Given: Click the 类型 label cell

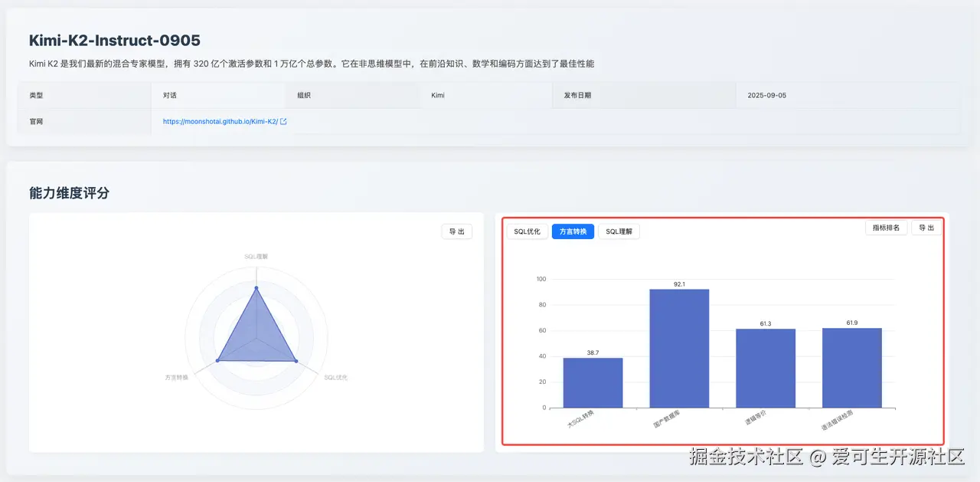Looking at the screenshot, I should (84, 96).
